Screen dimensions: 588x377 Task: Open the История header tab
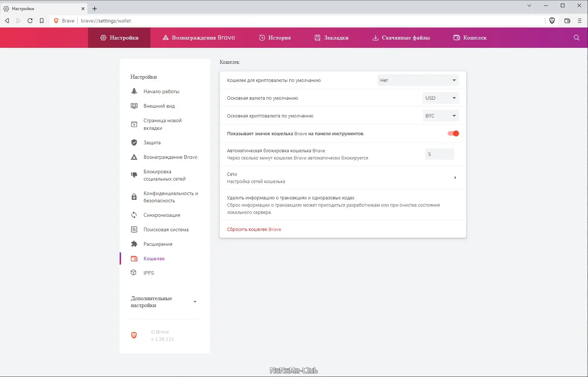click(x=275, y=38)
